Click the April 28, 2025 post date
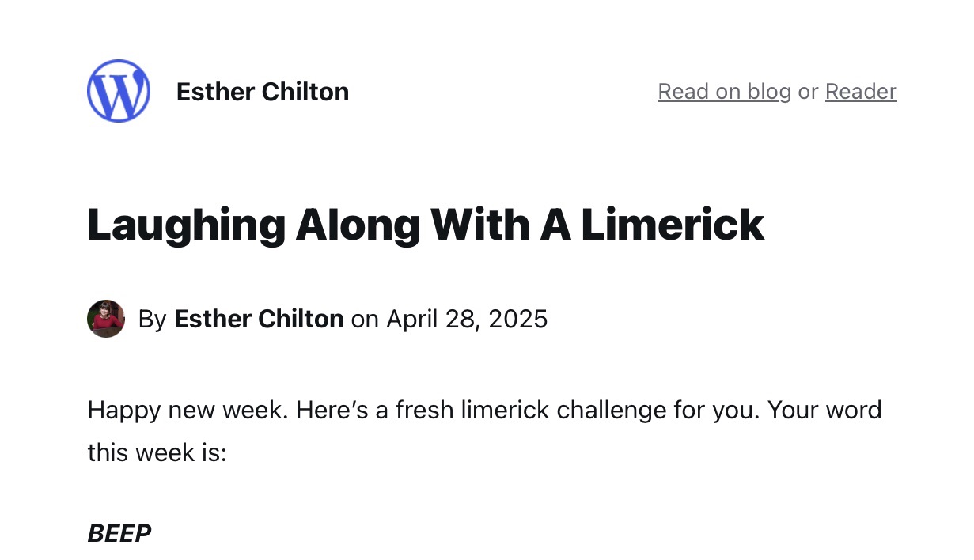This screenshot has height=560, width=974. coord(467,320)
